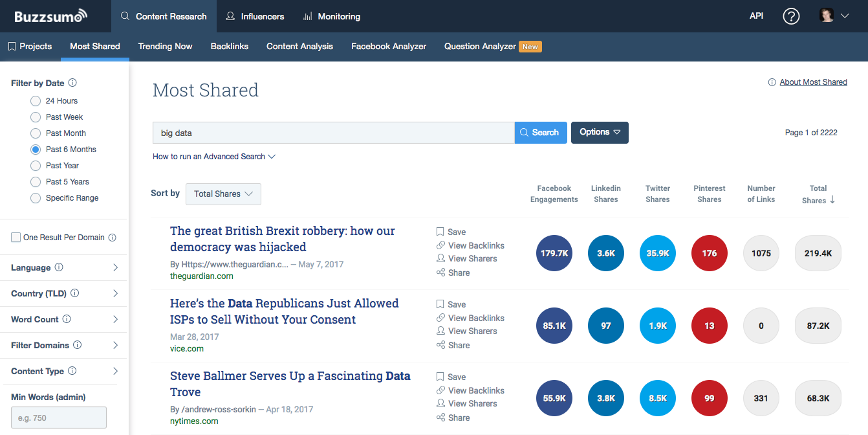Click the info icon beside Filter by Date
The height and width of the screenshot is (435, 868).
pos(71,83)
